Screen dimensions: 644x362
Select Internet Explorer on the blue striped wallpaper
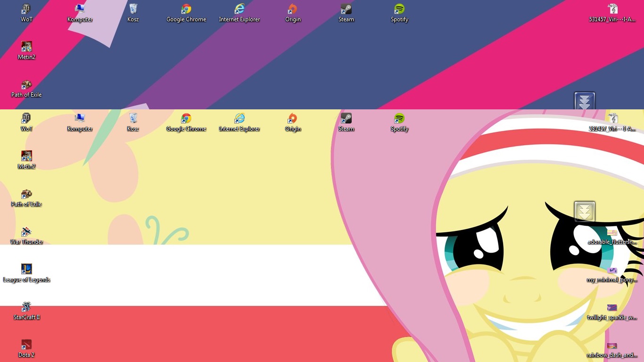tap(239, 12)
